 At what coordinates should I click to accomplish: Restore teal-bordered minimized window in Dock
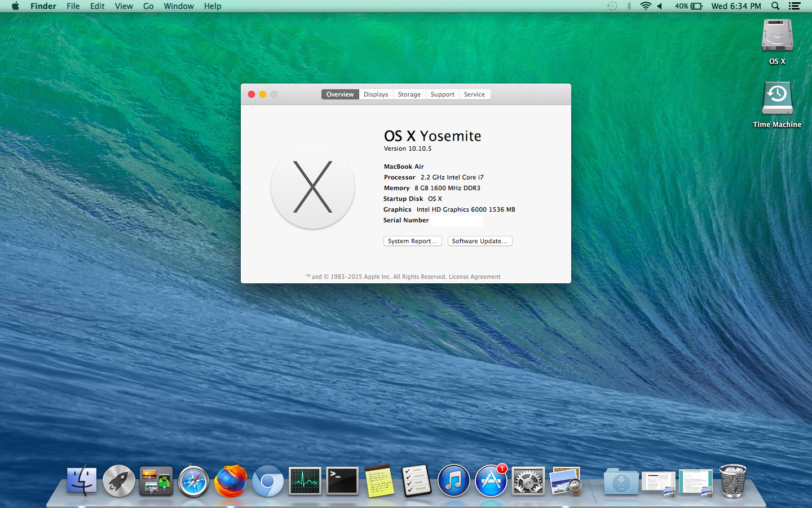[696, 483]
